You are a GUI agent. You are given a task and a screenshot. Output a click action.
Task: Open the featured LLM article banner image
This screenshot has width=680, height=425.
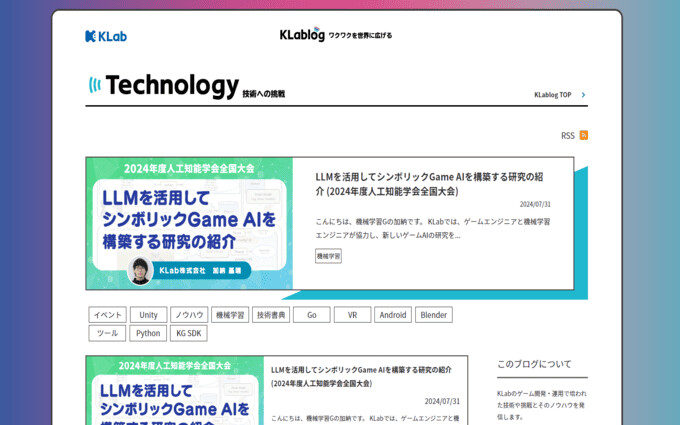tap(189, 223)
